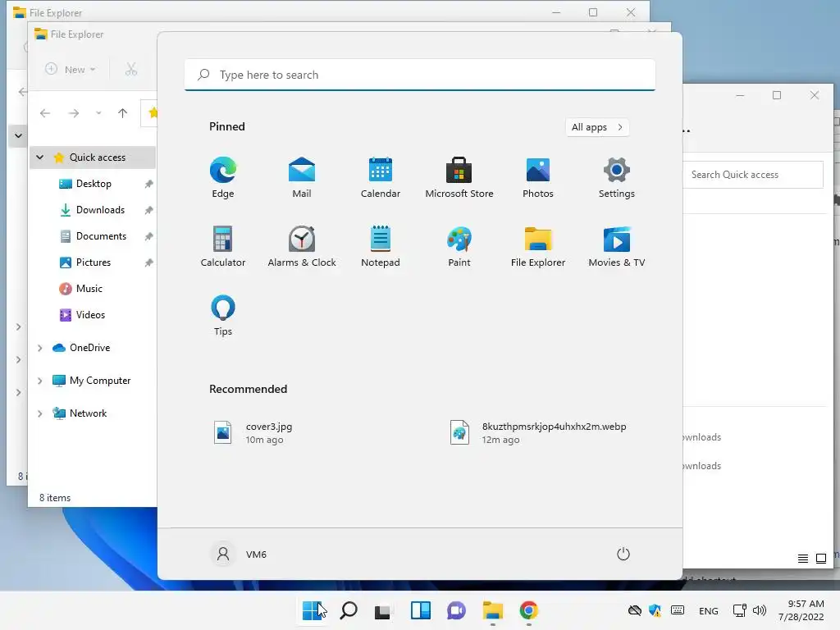The height and width of the screenshot is (630, 840).
Task: Open Settings from pinned apps
Action: pos(617,178)
